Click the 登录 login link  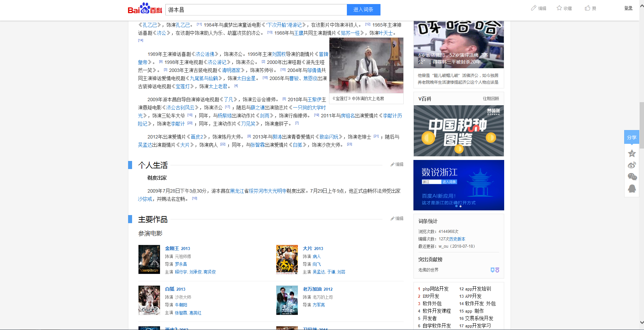coord(628,8)
